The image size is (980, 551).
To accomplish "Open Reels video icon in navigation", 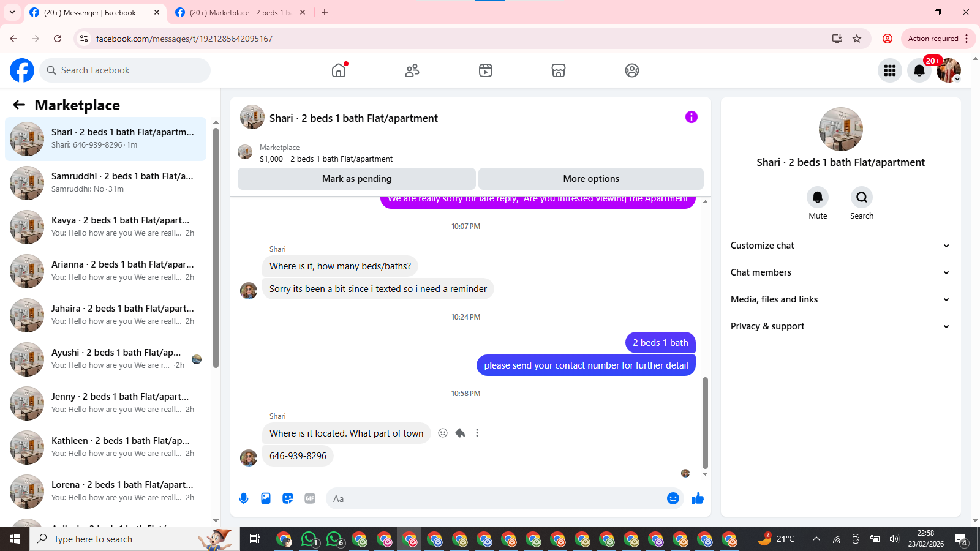I will click(x=486, y=70).
